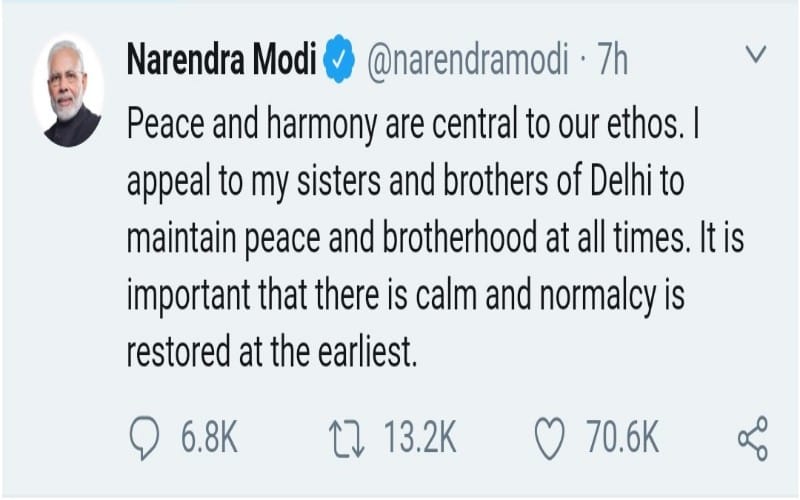Click the 13.2K retweets count
800x500 pixels.
(x=418, y=436)
